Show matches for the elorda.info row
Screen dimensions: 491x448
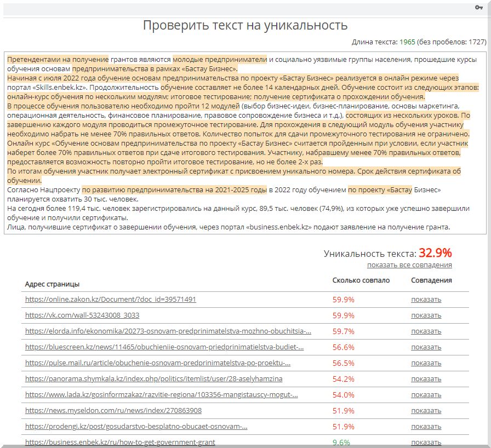pyautogui.click(x=426, y=332)
